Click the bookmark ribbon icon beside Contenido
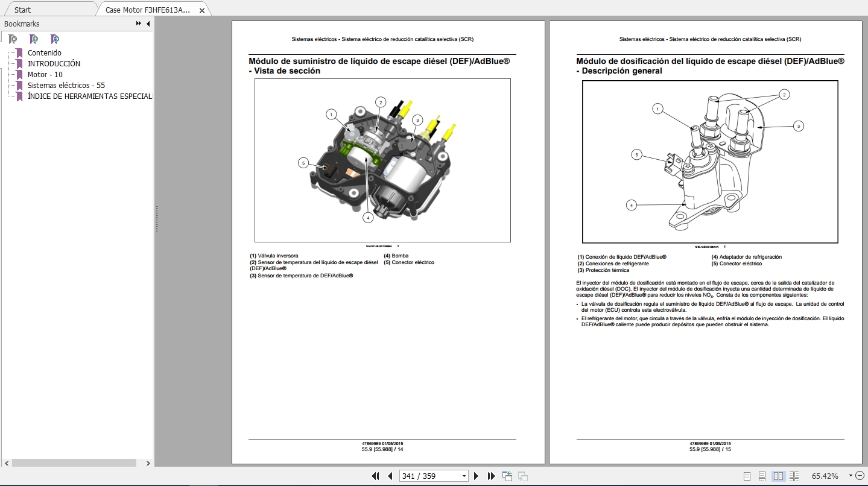 tap(20, 53)
